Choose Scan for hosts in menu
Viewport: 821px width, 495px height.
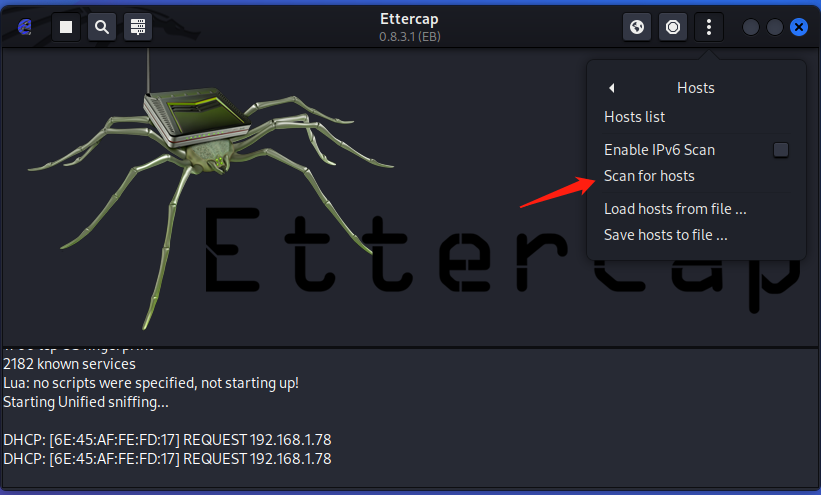point(649,176)
